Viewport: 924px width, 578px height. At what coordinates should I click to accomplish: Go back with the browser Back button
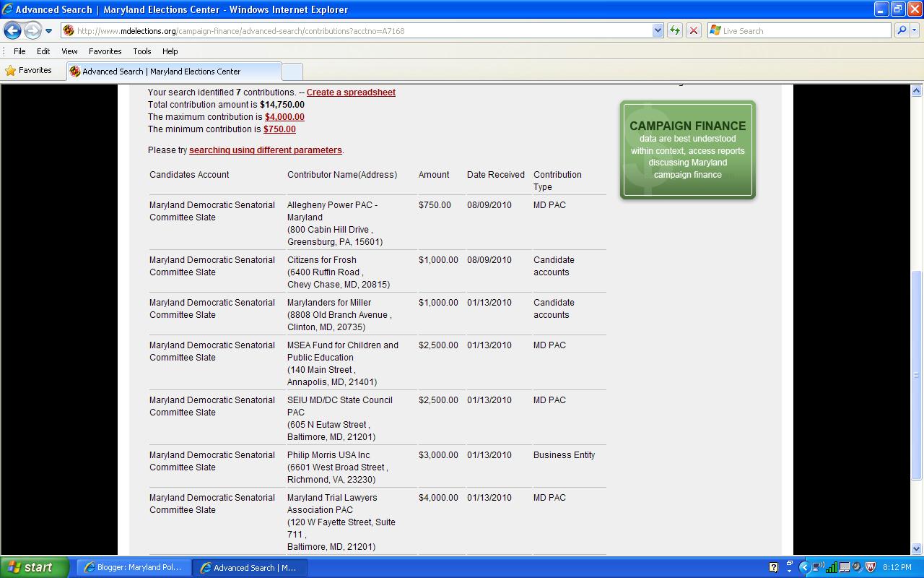click(12, 30)
